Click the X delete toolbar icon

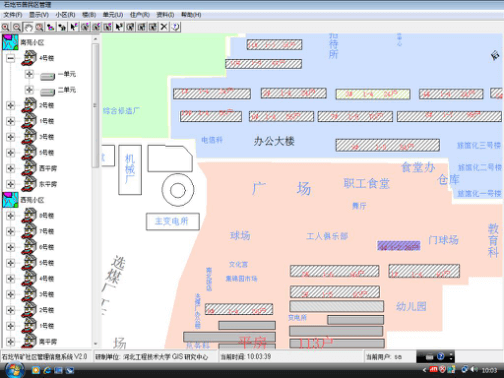(164, 27)
